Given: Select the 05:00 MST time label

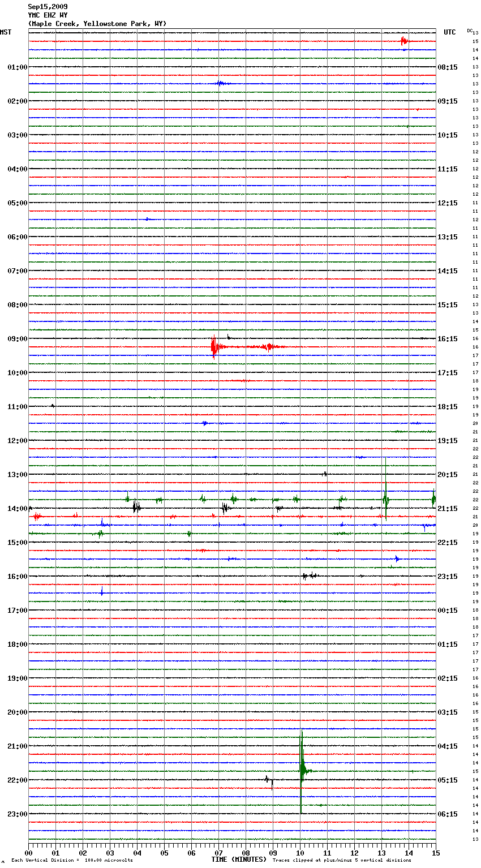Looking at the screenshot, I should click(x=17, y=203).
